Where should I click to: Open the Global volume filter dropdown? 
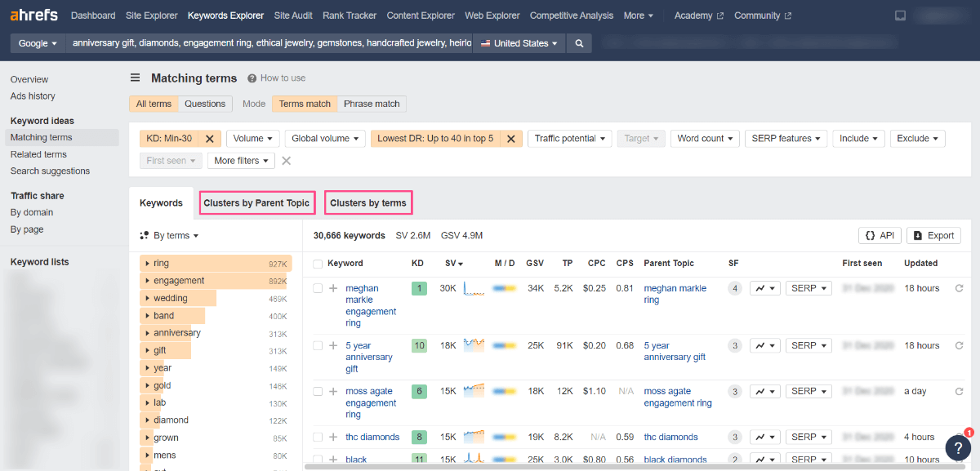(325, 139)
